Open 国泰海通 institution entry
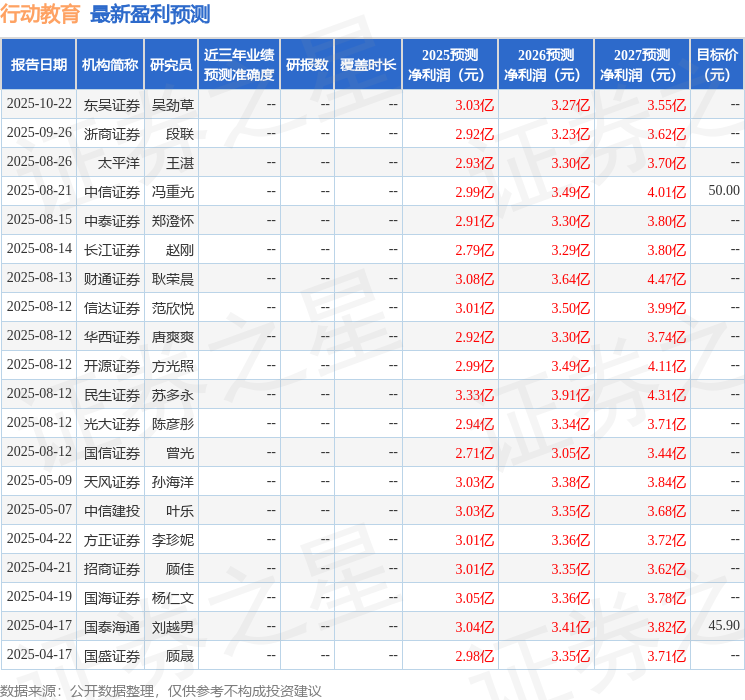745x700 pixels. [x=112, y=626]
